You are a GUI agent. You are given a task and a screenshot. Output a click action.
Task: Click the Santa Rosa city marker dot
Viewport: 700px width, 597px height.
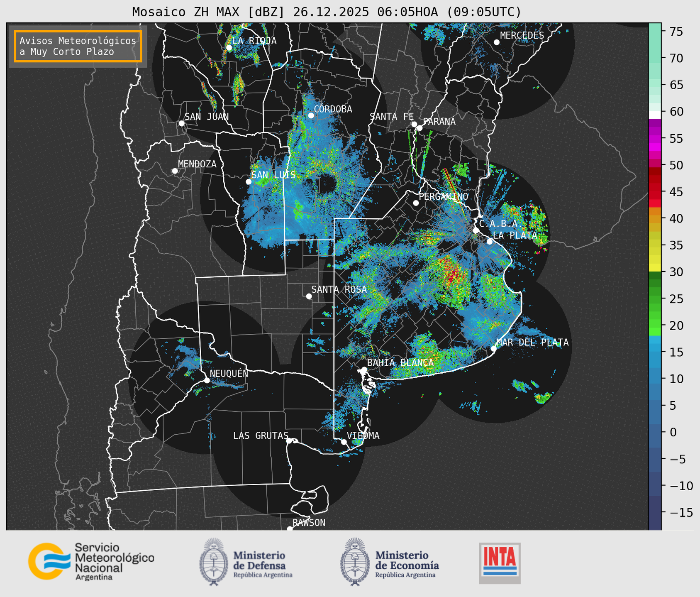309,296
